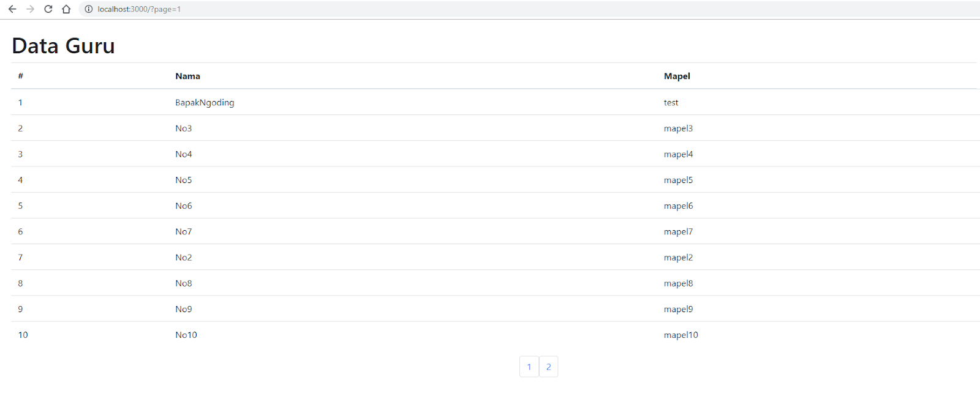Select the Data Guru heading

[x=63, y=46]
